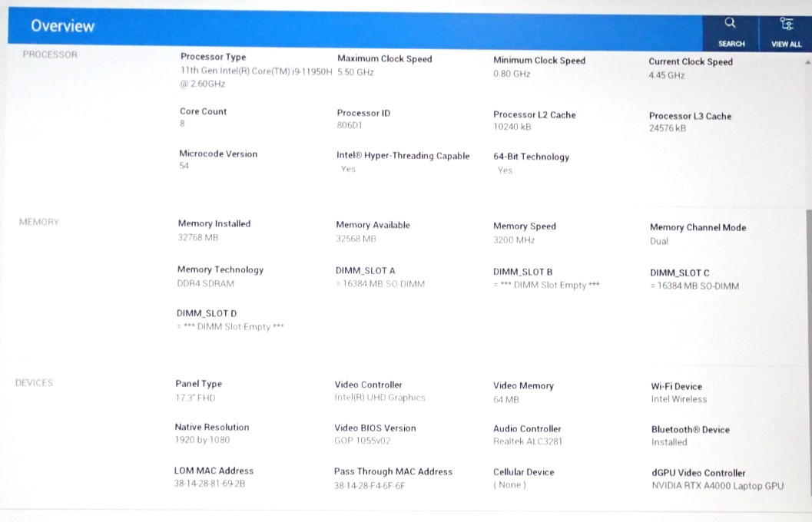The width and height of the screenshot is (812, 522).
Task: Select the DEVICES section label
Action: pyautogui.click(x=34, y=383)
